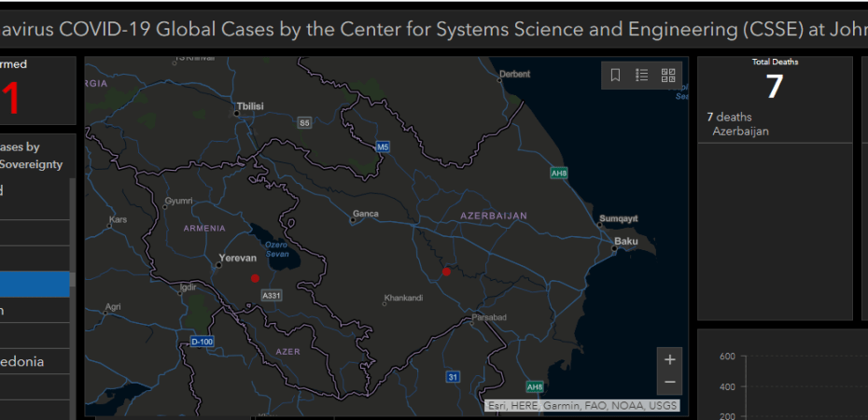
Task: Click the country list scrollbar
Action: click(74, 299)
